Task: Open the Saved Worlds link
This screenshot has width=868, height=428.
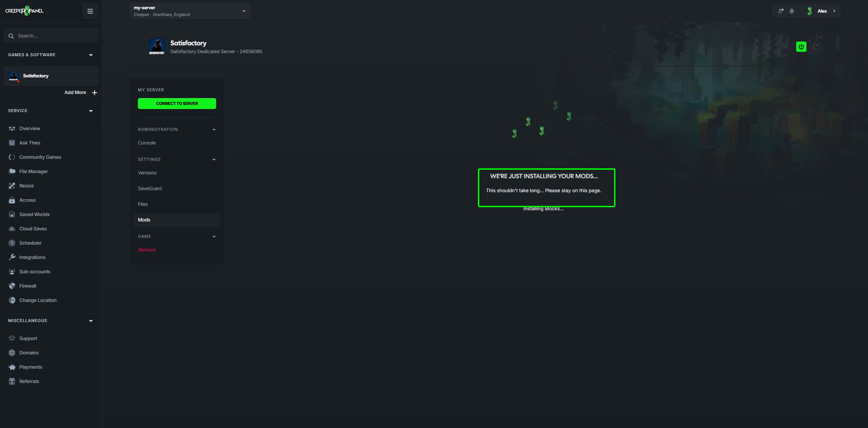Action: click(34, 214)
